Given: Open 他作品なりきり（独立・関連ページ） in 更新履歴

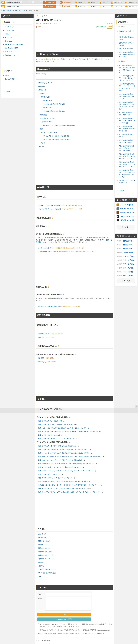Looking at the screenshot, I should pyautogui.click(x=127, y=182).
